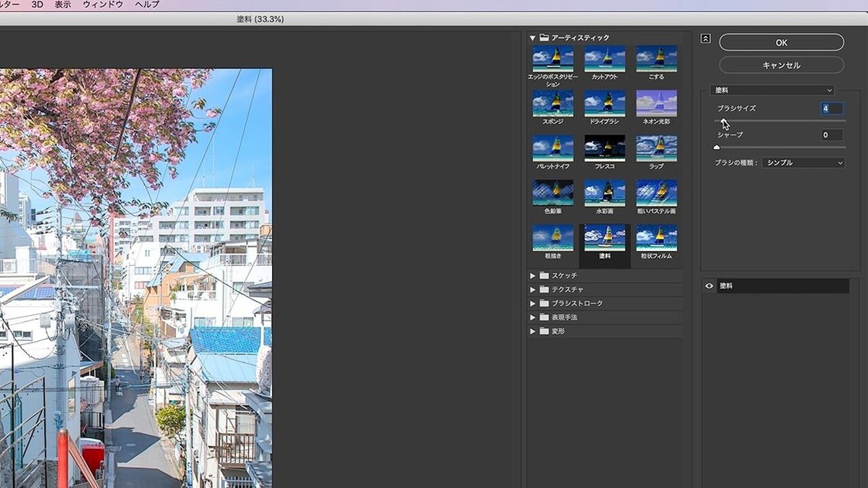Expand the スケッチ folder

(532, 275)
